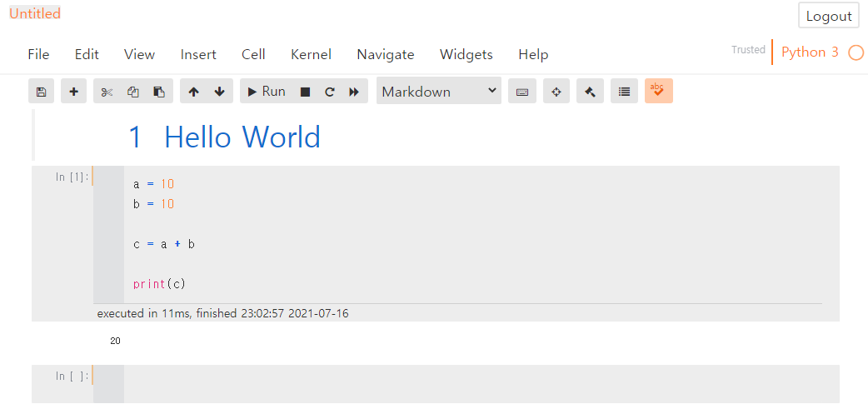This screenshot has width=868, height=409.
Task: Insert a cell below with plus icon
Action: (x=73, y=92)
